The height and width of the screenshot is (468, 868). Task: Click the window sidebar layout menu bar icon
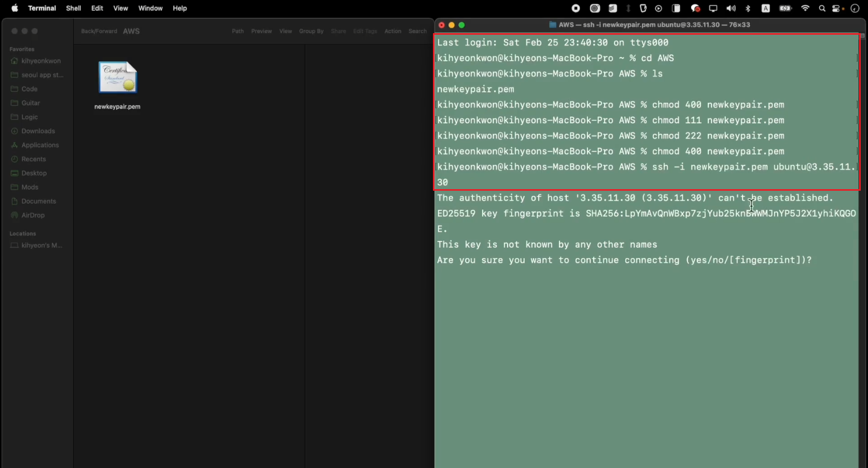click(676, 8)
